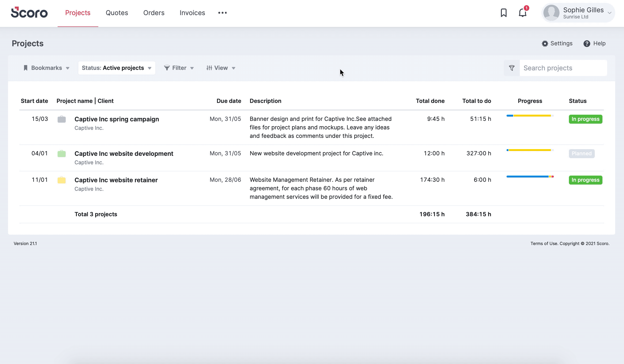Viewport: 624px width, 364px height.
Task: Click the Help question mark icon
Action: (x=587, y=43)
